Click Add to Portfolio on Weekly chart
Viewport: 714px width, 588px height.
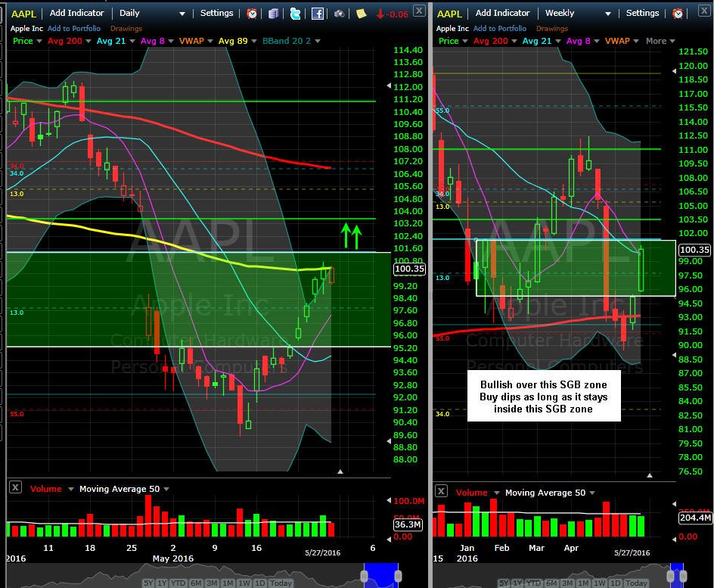click(x=499, y=28)
